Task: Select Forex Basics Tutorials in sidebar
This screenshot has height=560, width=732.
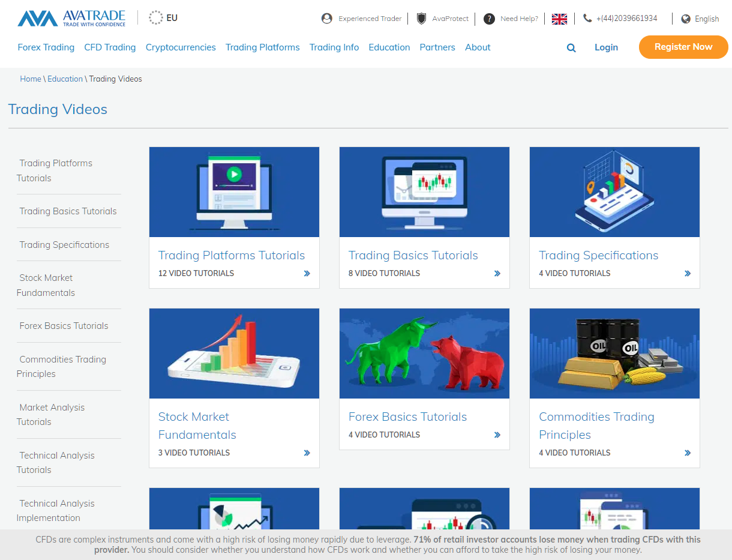Action: (x=64, y=326)
